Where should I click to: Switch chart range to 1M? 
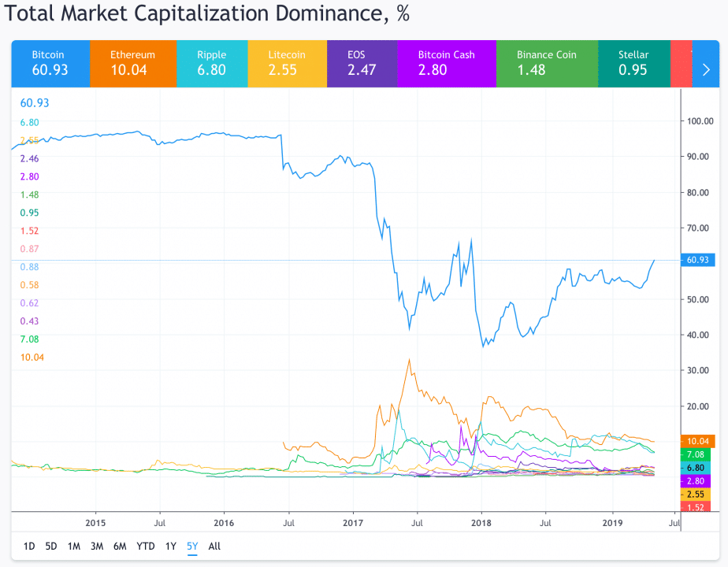click(x=74, y=546)
